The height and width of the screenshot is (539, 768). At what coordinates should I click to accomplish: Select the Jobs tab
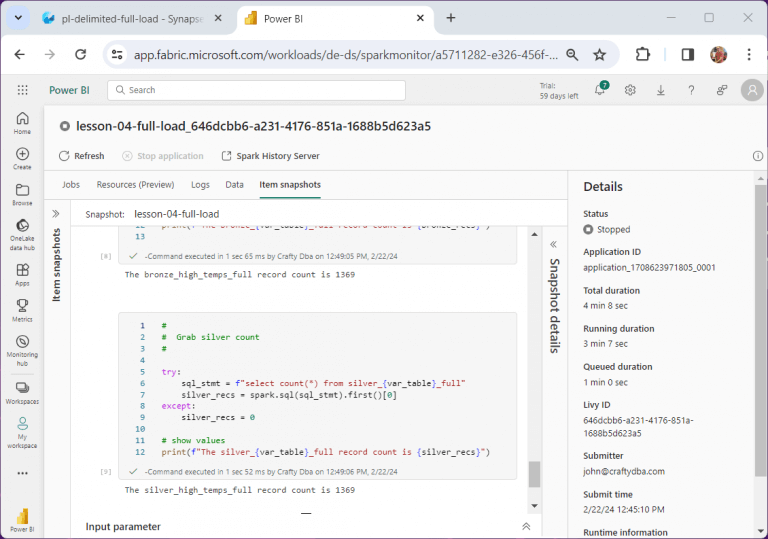point(71,185)
